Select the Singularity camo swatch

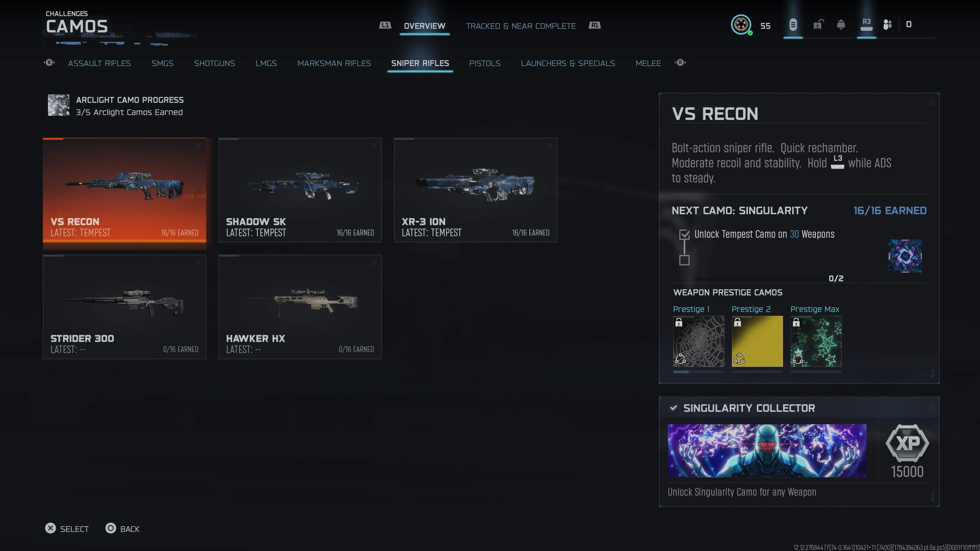905,256
